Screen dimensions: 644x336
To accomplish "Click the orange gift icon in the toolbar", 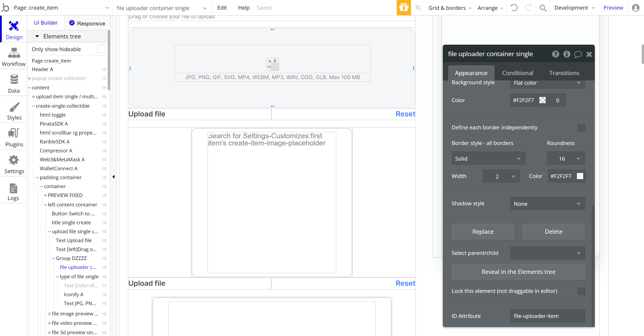I will coord(403,8).
